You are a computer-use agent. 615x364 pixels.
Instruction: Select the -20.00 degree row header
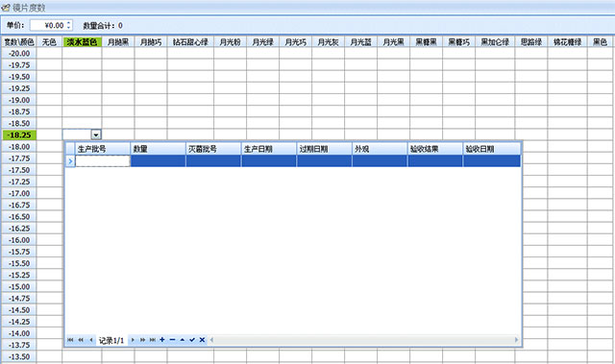tap(19, 53)
